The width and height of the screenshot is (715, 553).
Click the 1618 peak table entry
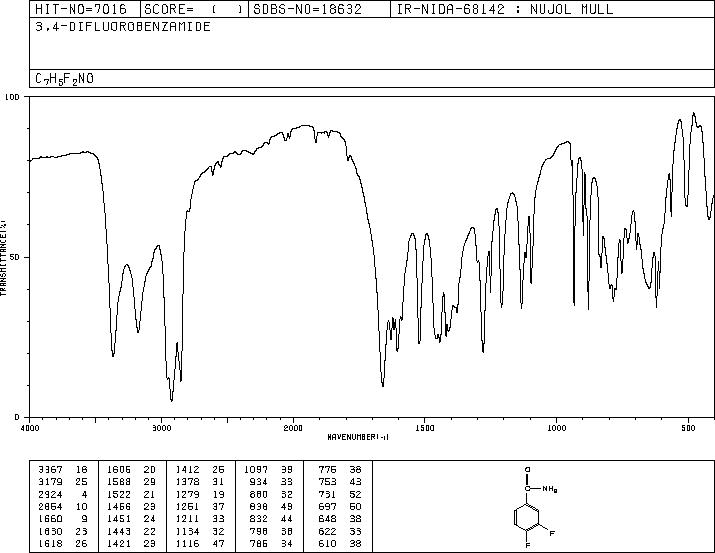point(63,543)
